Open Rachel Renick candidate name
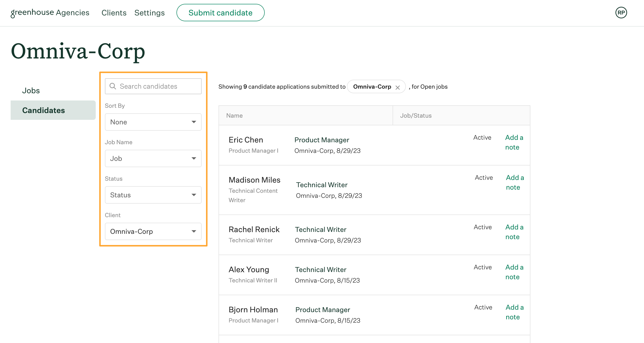Image resolution: width=644 pixels, height=343 pixels. 254,229
